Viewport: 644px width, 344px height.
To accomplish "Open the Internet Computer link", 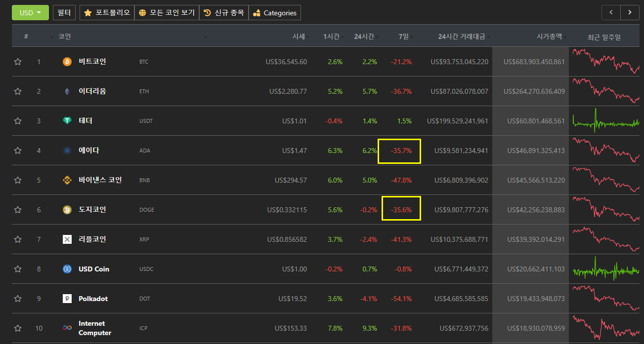I will pyautogui.click(x=95, y=328).
